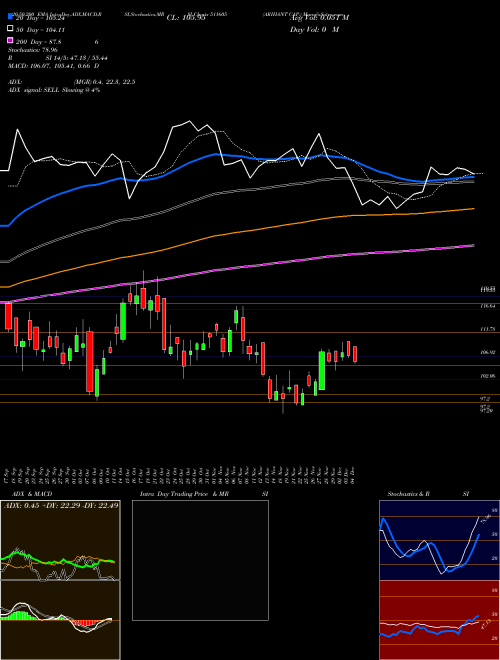
Task: Open the empty intraday trading price panel
Action: click(200, 560)
